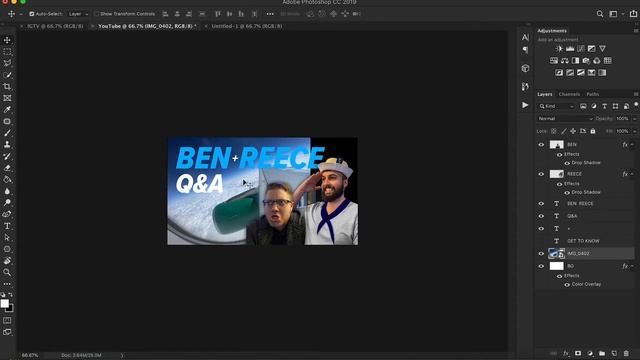The width and height of the screenshot is (640, 360).
Task: Click the foreground color swatch
Action: [4, 303]
